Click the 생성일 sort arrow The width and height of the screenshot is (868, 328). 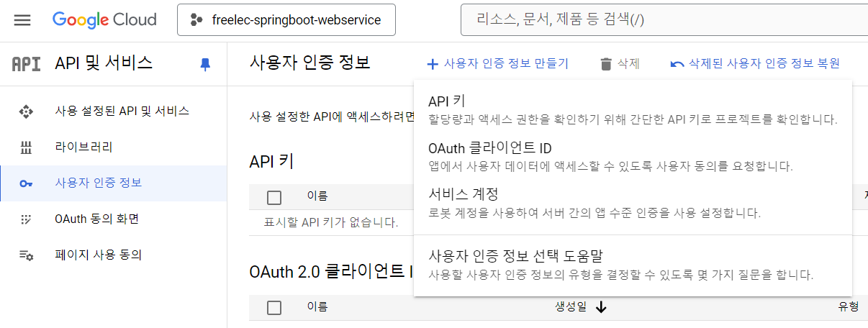tap(601, 307)
